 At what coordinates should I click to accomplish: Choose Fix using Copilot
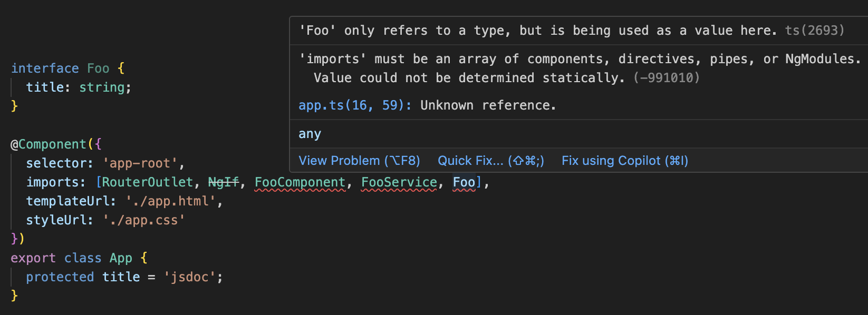coord(625,161)
